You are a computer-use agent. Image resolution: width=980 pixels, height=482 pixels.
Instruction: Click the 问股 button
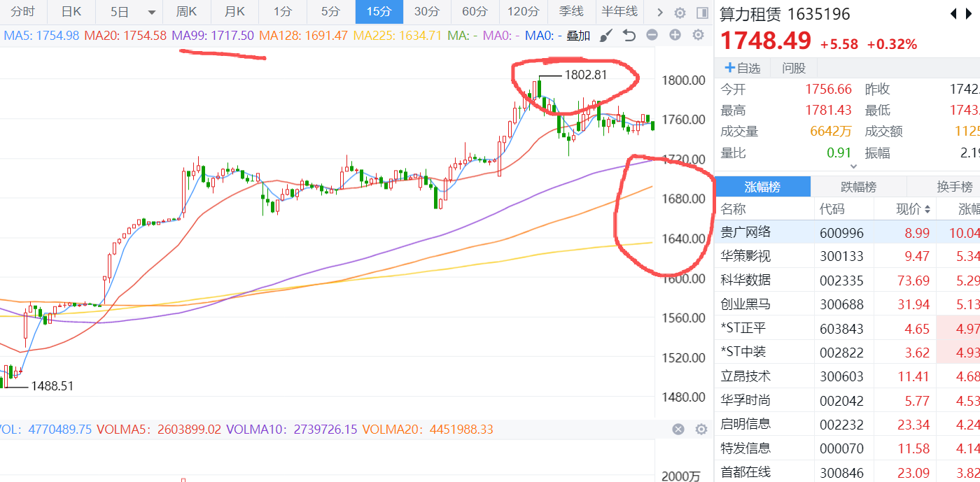(x=794, y=68)
